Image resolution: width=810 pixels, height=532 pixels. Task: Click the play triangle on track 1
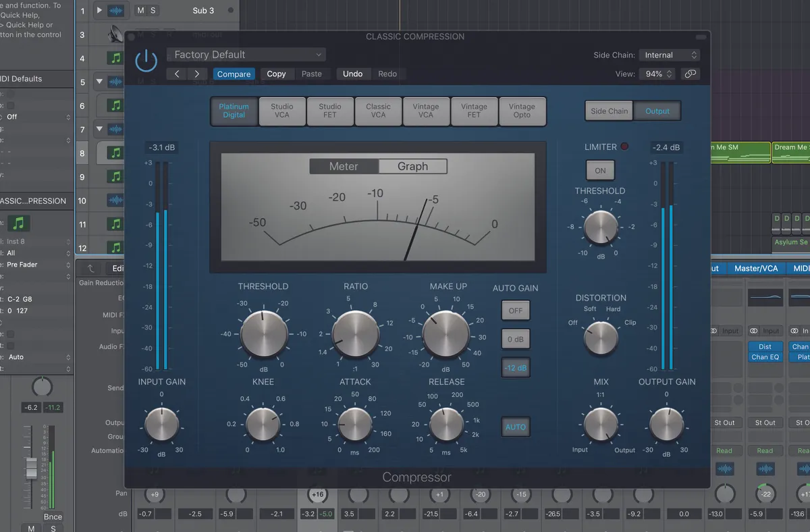(100, 10)
